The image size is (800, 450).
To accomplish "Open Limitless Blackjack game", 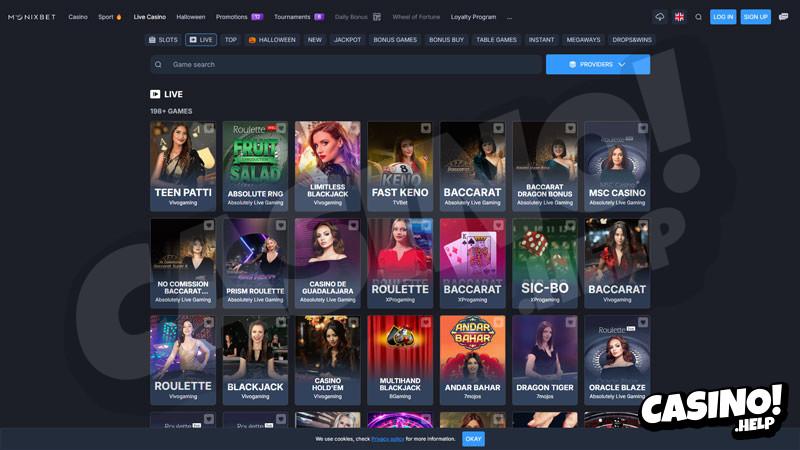I will (328, 166).
